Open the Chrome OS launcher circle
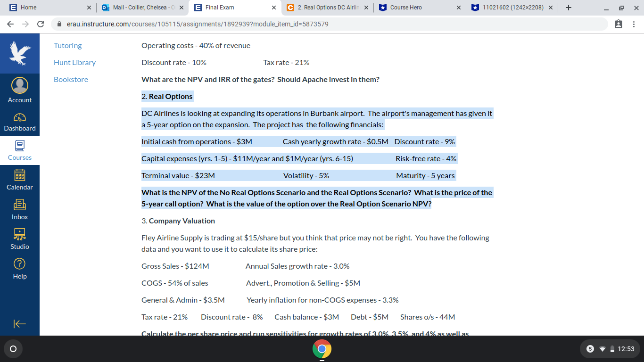This screenshot has height=362, width=644. click(x=13, y=349)
